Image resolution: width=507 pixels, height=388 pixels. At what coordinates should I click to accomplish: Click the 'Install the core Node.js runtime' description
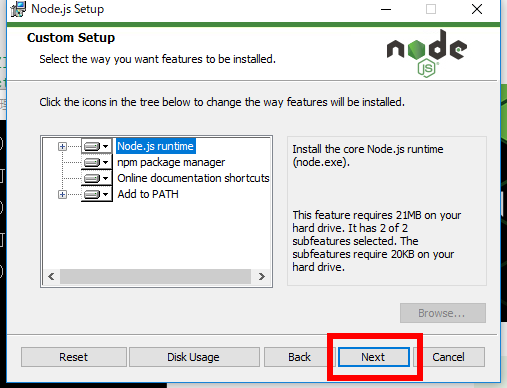tap(368, 155)
